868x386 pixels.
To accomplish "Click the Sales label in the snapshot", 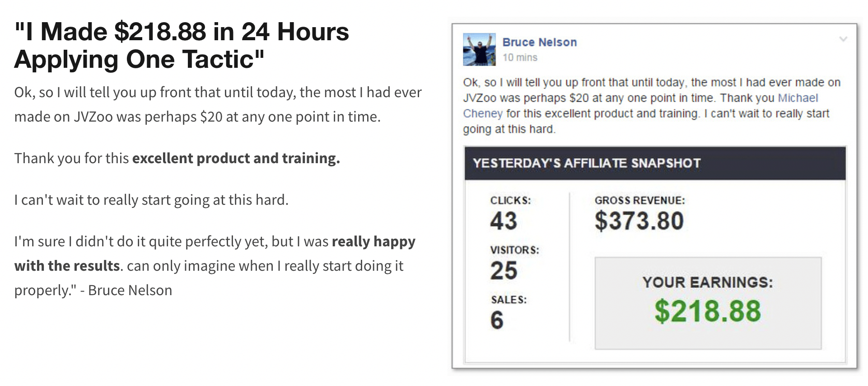I will coord(509,300).
